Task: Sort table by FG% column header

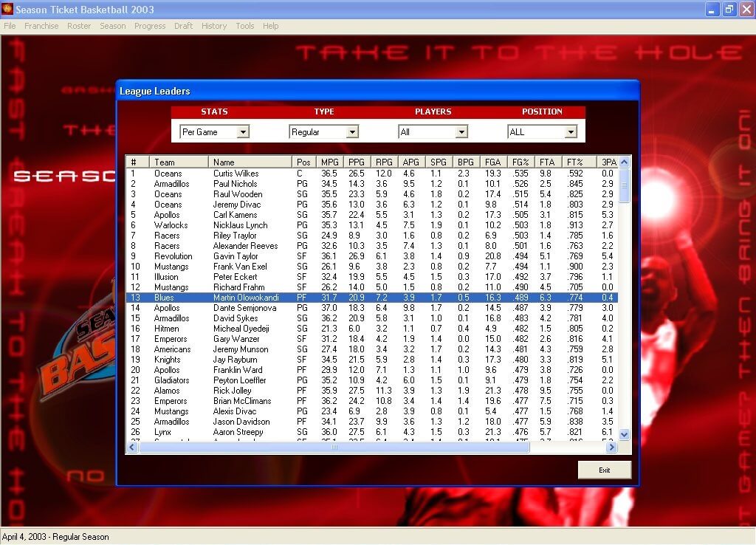Action: (x=520, y=162)
